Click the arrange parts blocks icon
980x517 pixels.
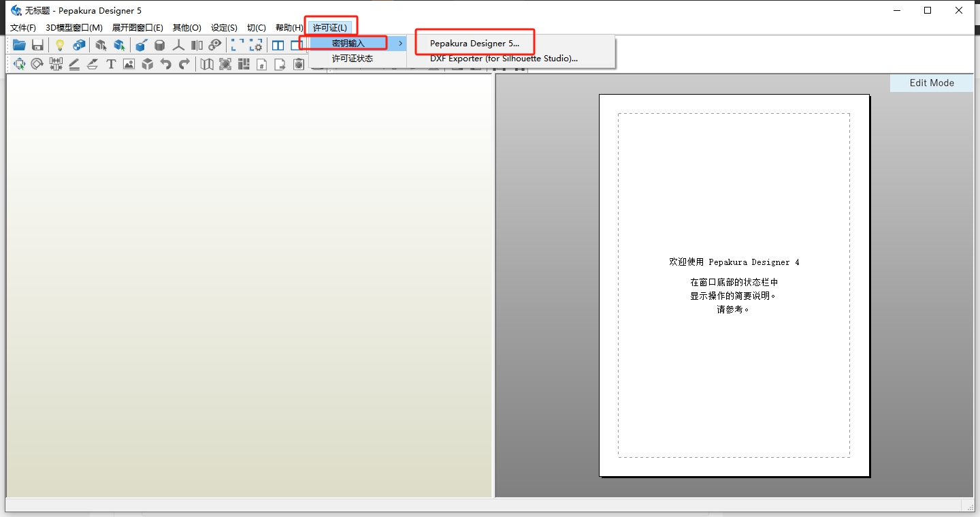coord(244,64)
